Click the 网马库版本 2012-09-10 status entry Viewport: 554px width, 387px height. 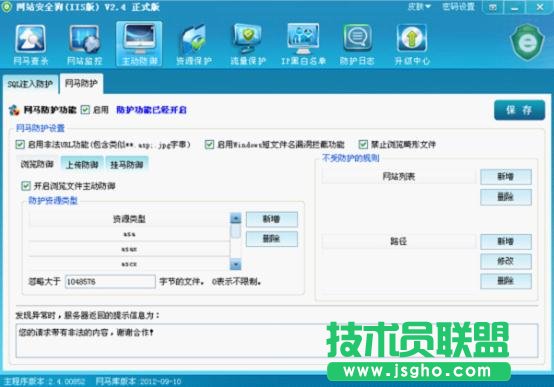[138, 381]
